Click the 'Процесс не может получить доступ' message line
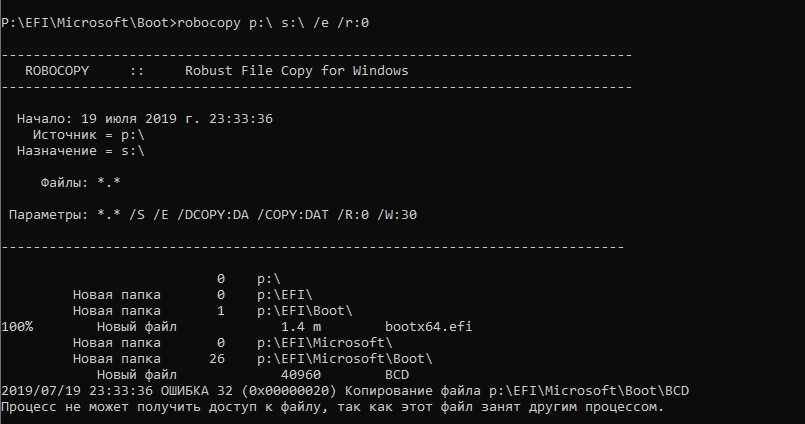Viewport: 805px width, 424px height. click(x=330, y=407)
